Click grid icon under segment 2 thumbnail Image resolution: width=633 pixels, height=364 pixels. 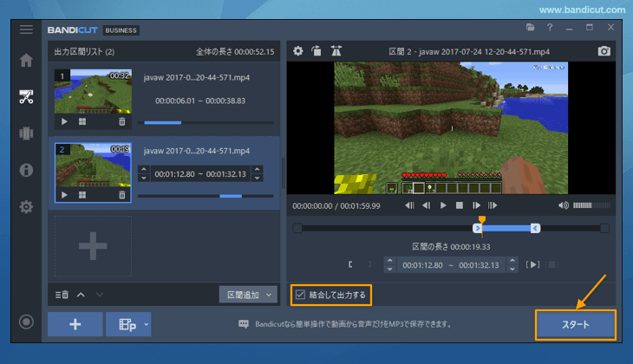pos(82,195)
